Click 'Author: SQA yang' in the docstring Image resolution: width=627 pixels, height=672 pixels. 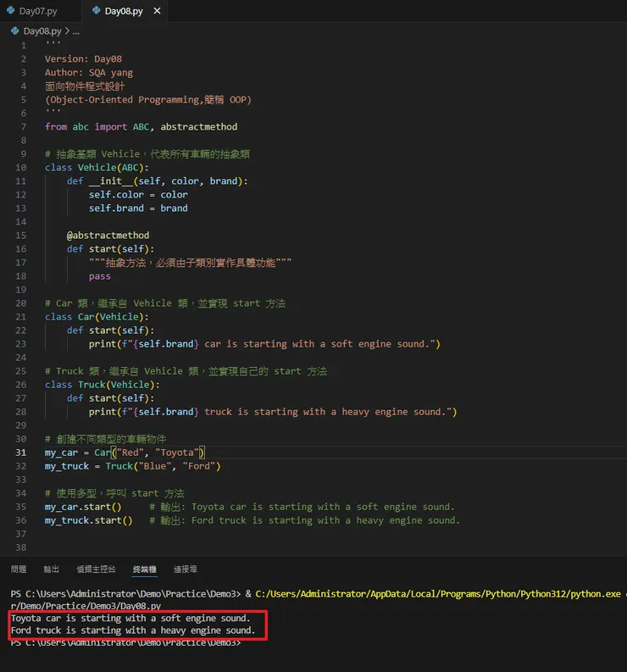tap(89, 73)
